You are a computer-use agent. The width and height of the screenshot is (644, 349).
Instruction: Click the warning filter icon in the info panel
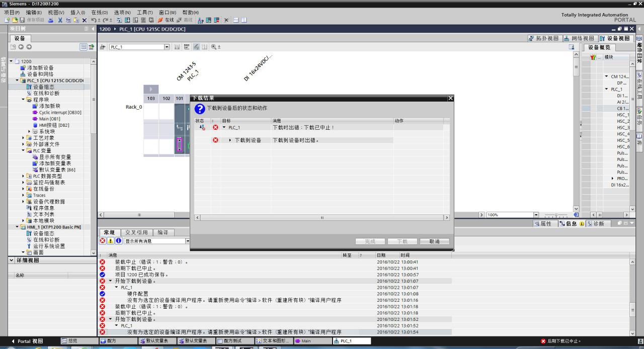click(111, 241)
